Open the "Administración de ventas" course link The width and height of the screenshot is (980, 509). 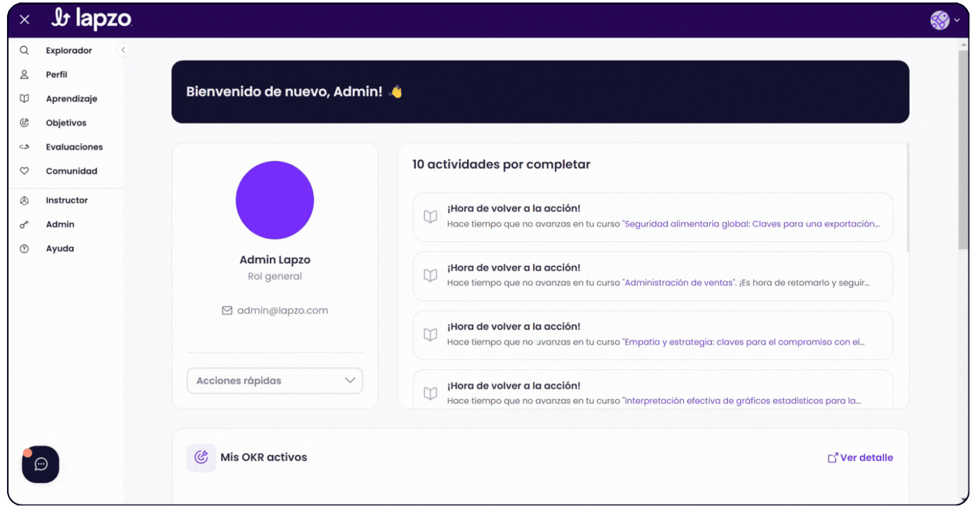pos(679,283)
